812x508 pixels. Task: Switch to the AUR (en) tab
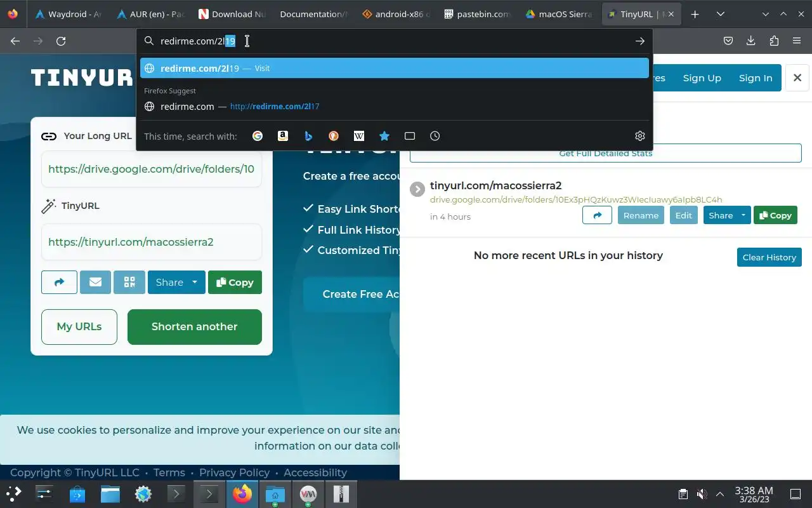pyautogui.click(x=150, y=14)
